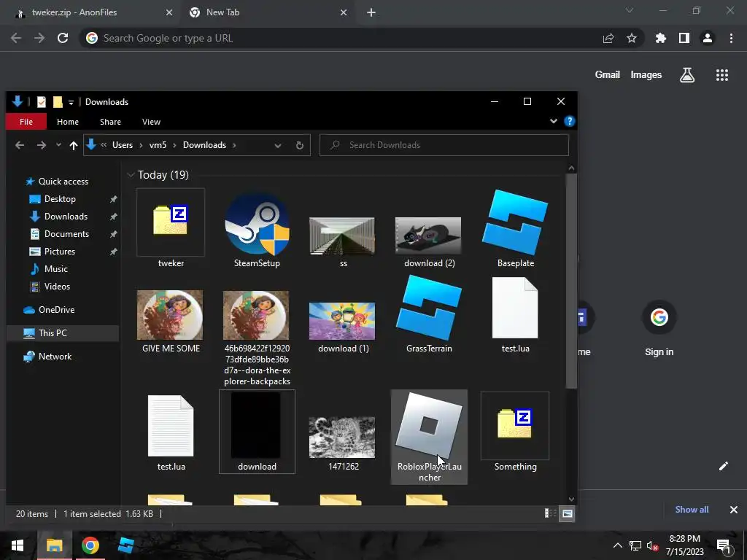
Task: Open the tweker zip archive
Action: (x=171, y=227)
